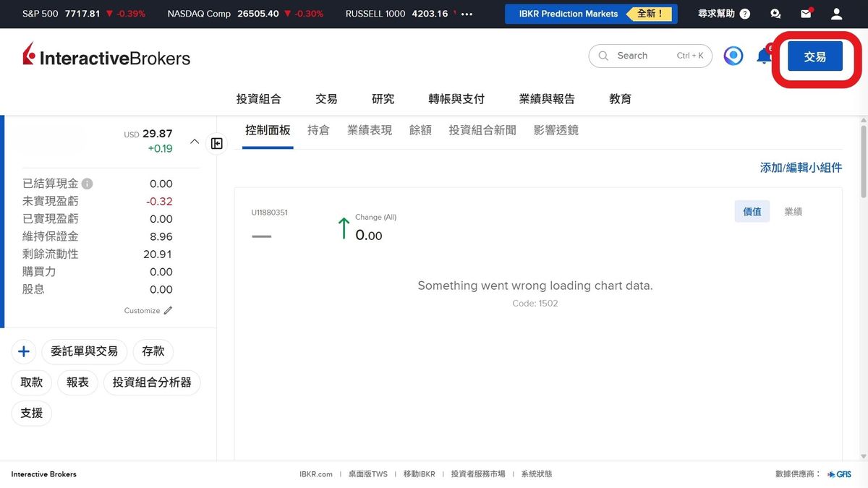Click the 尋求幫助 text link
This screenshot has height=488, width=868.
(716, 14)
